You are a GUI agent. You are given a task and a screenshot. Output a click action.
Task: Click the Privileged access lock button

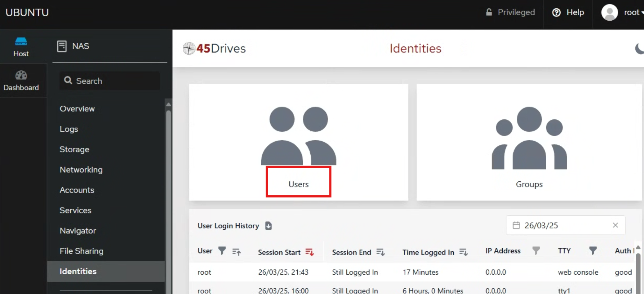[x=510, y=12]
